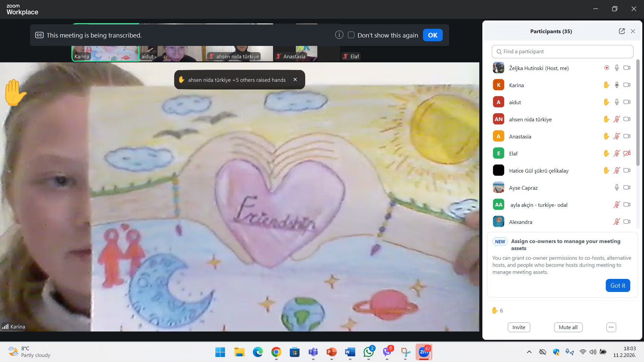Show hidden system tray icons

(x=529, y=352)
